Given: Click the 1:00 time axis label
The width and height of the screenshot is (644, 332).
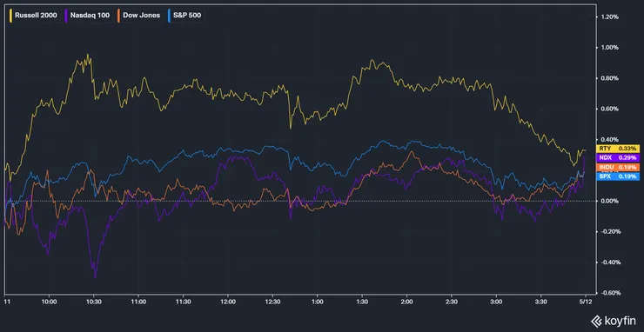Looking at the screenshot, I should click(x=317, y=302).
